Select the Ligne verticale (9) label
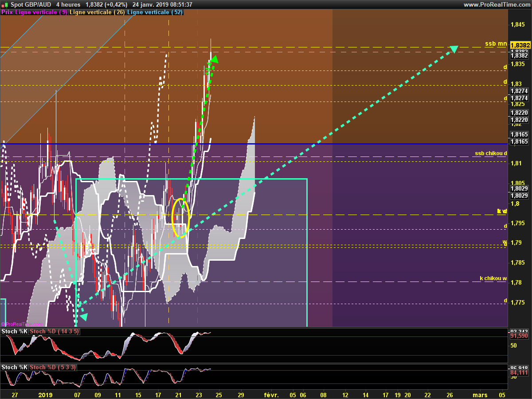532x399 pixels. pyautogui.click(x=41, y=12)
